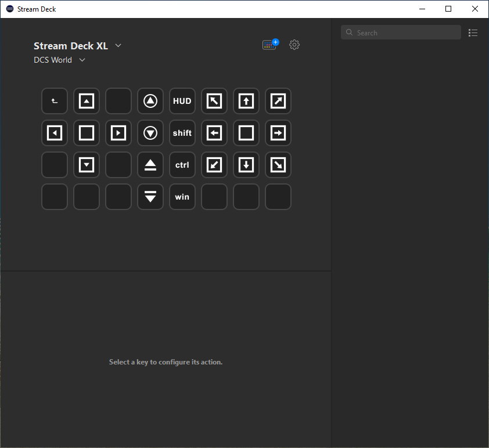Select the win key in the bottom row
The image size is (489, 448).
182,197
